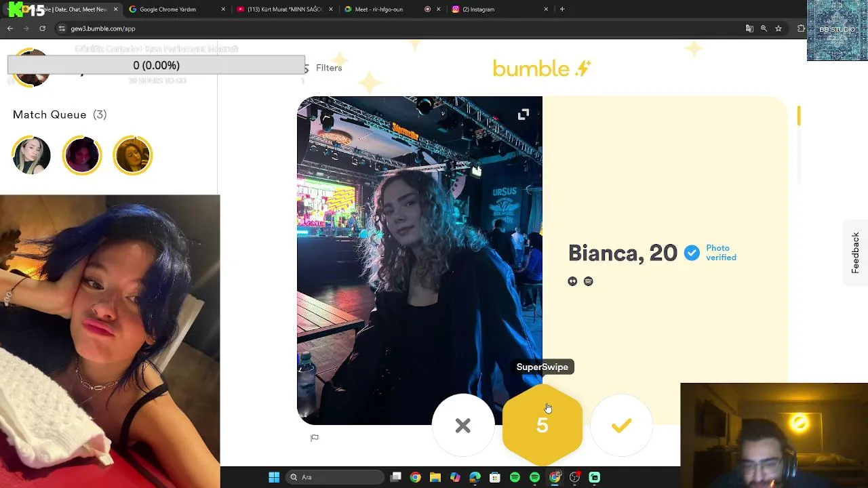The image size is (868, 488).
Task: Open your own profile avatar at top left
Action: 31,68
